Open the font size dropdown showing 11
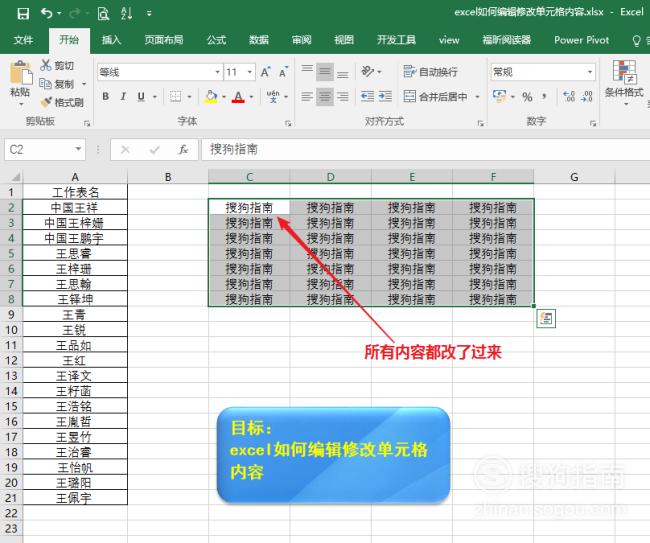The height and width of the screenshot is (543, 650). click(250, 72)
